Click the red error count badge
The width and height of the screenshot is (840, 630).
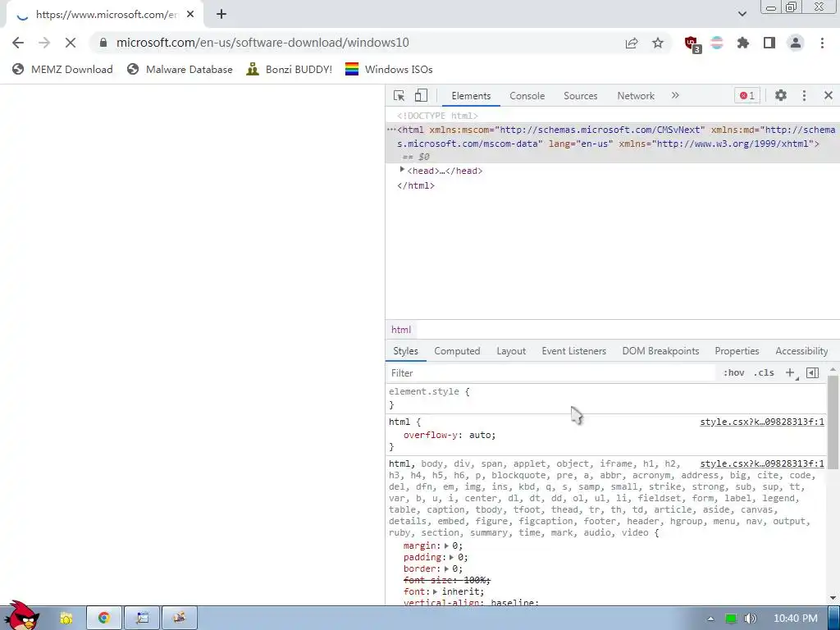tap(746, 95)
